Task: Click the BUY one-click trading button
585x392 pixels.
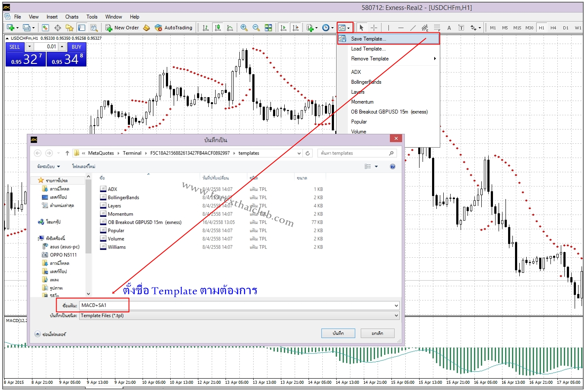Action: pos(76,47)
